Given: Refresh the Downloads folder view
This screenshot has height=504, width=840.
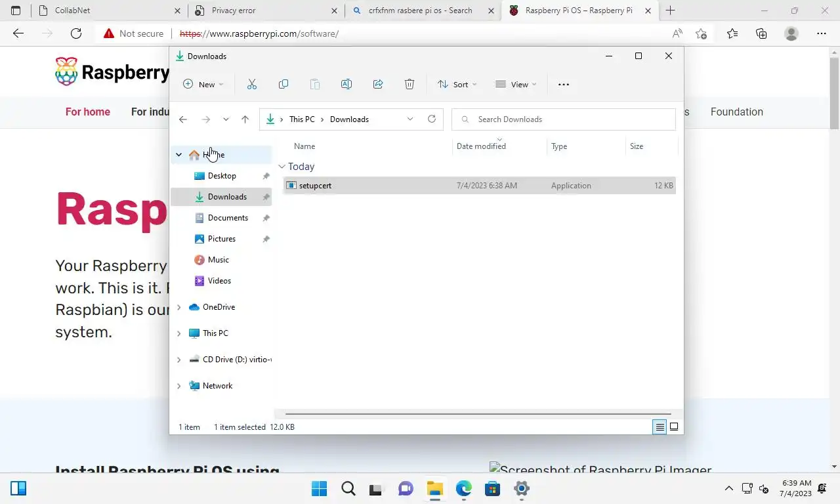Looking at the screenshot, I should pos(431,119).
